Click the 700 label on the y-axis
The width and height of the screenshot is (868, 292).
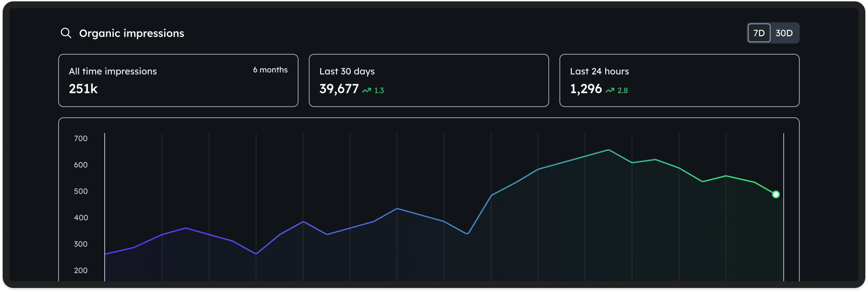coord(81,138)
